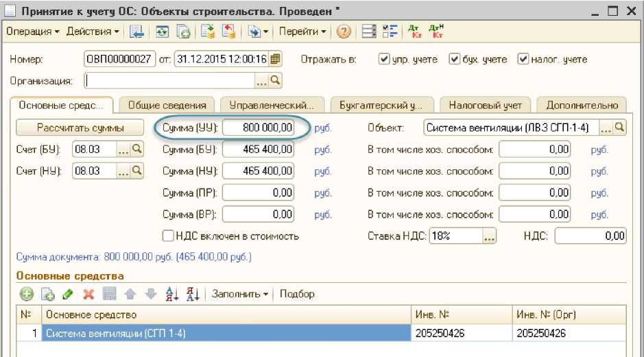The height and width of the screenshot is (357, 644).
Task: Click the red delete row icon
Action: (x=88, y=294)
